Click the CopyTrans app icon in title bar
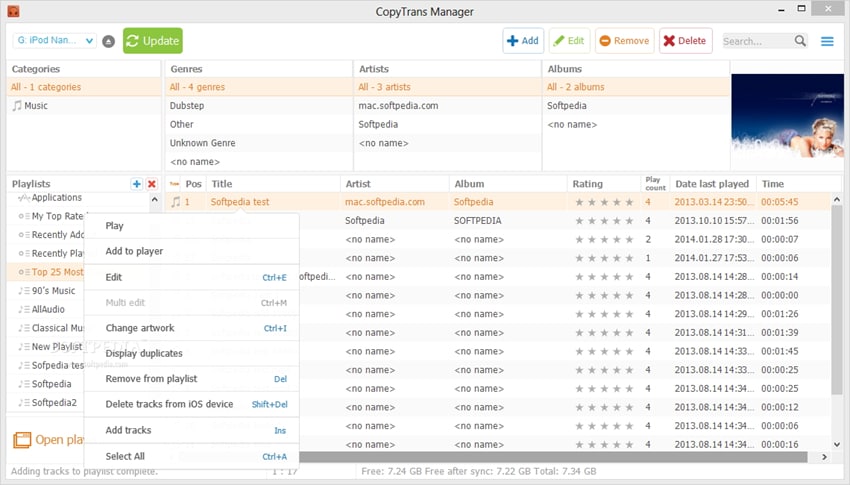Viewport: 850px width, 485px height. tap(13, 11)
